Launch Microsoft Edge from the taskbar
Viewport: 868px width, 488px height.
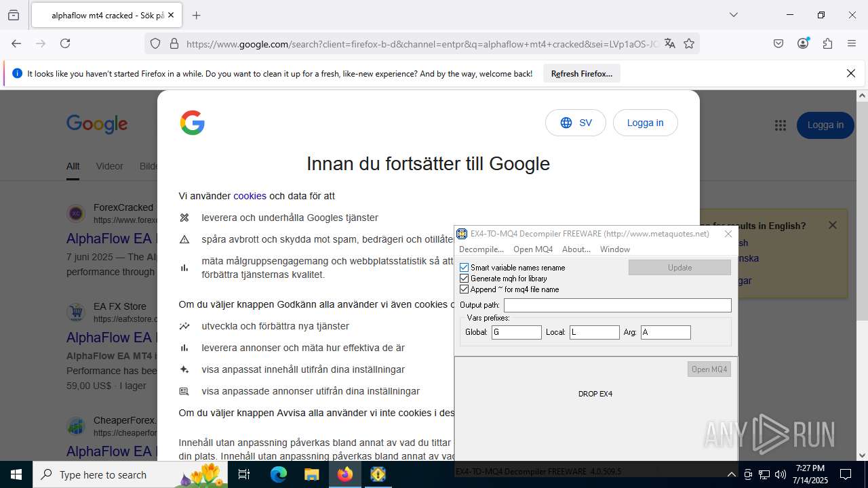279,474
